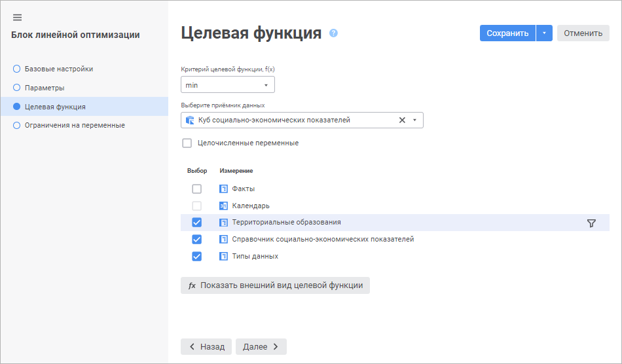Uncheck the Справочник социально-экономических показателей checkbox

click(x=196, y=240)
